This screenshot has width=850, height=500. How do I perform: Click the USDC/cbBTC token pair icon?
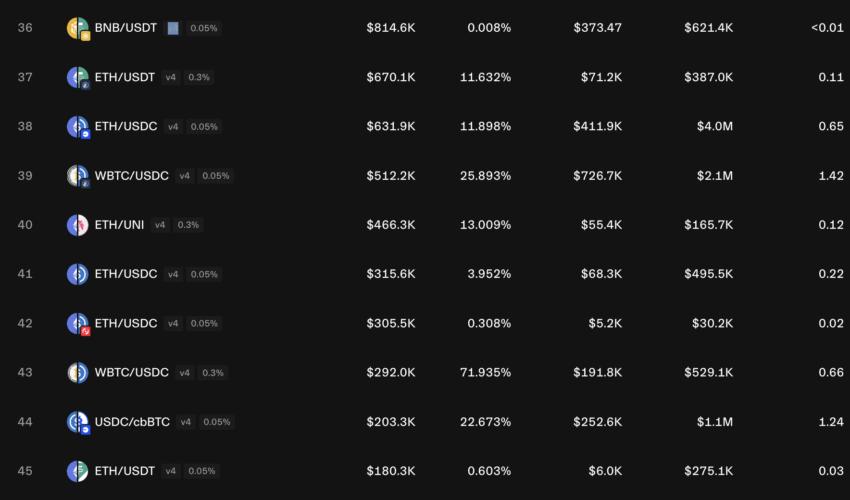(x=78, y=422)
